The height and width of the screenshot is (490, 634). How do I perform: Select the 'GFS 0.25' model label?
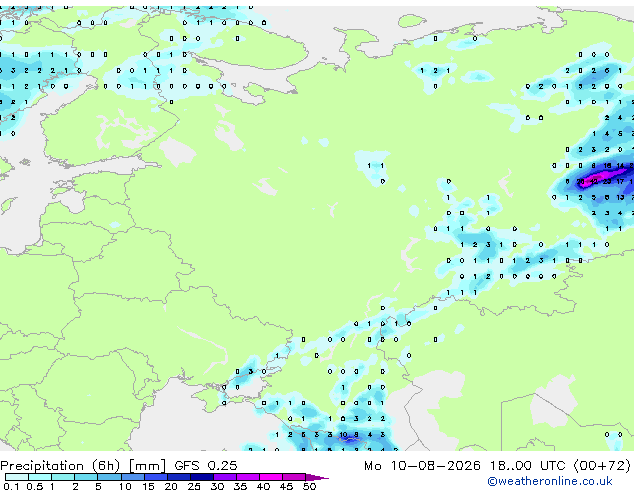tap(206, 466)
